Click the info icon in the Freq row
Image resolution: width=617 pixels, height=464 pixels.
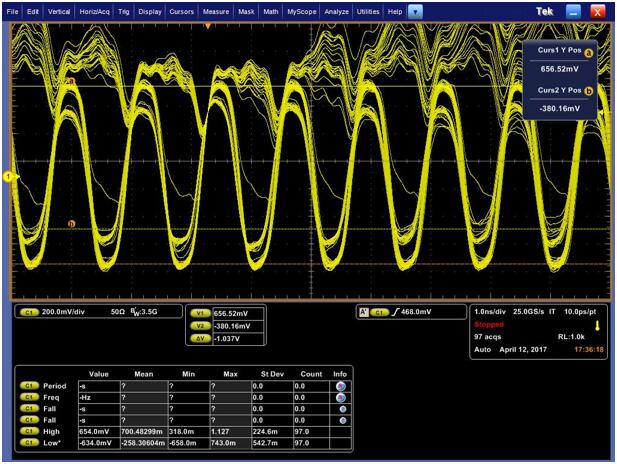(342, 397)
